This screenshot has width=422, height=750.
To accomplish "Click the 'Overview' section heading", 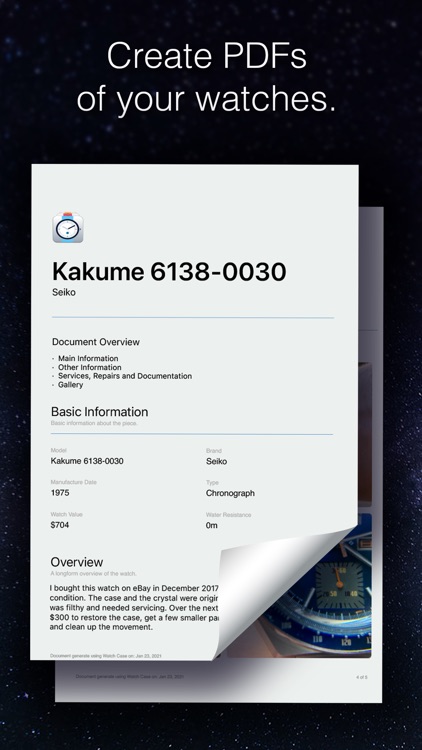I will tap(77, 562).
